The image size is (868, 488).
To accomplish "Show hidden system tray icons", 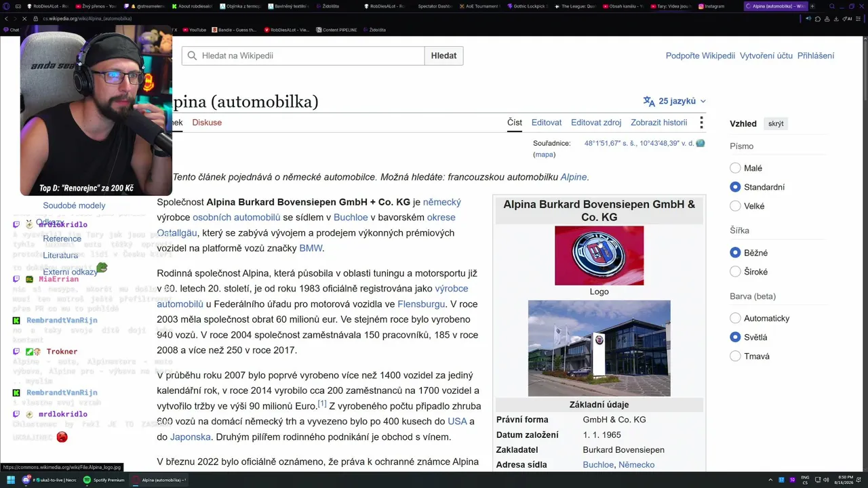I will (771, 480).
